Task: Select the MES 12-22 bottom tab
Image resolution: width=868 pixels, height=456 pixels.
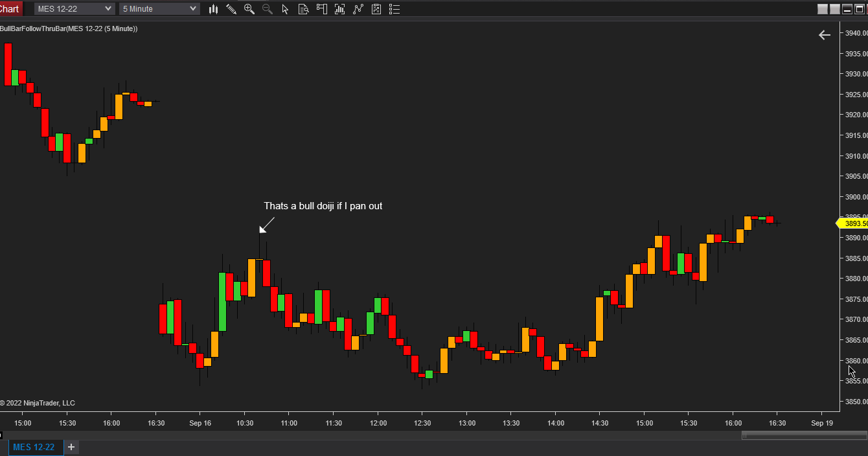Action: [x=34, y=447]
